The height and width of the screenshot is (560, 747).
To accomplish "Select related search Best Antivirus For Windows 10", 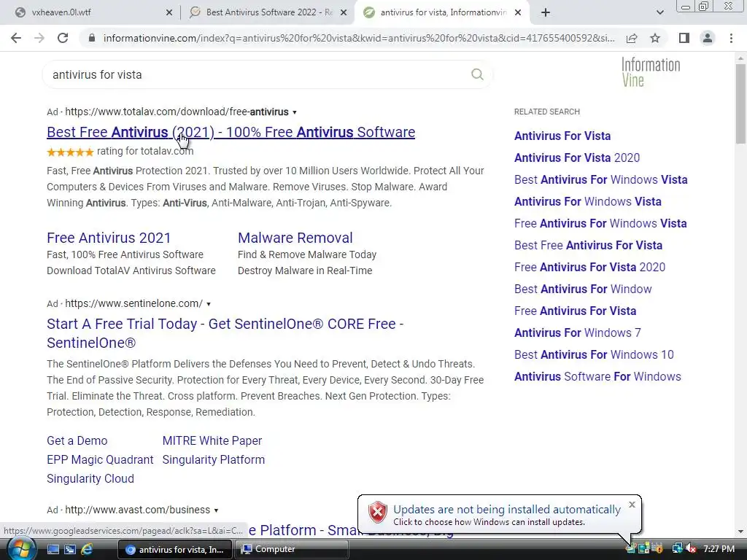I will 594,355.
